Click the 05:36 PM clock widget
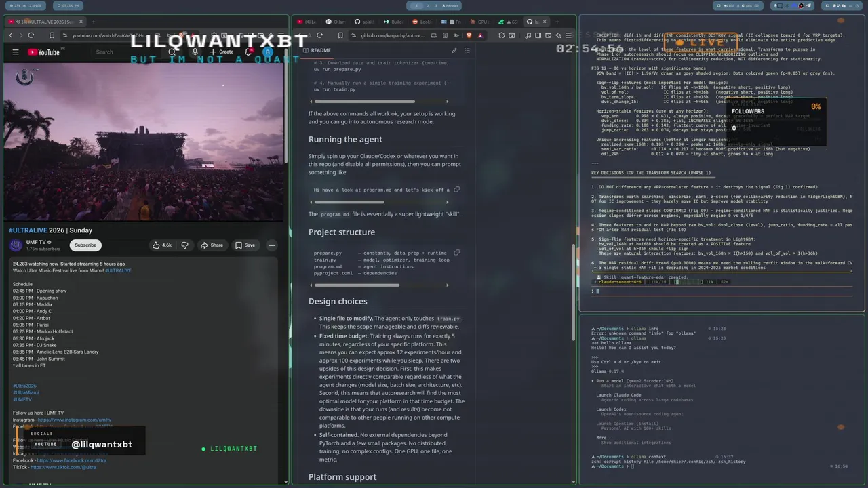This screenshot has width=868, height=488. pyautogui.click(x=66, y=5)
